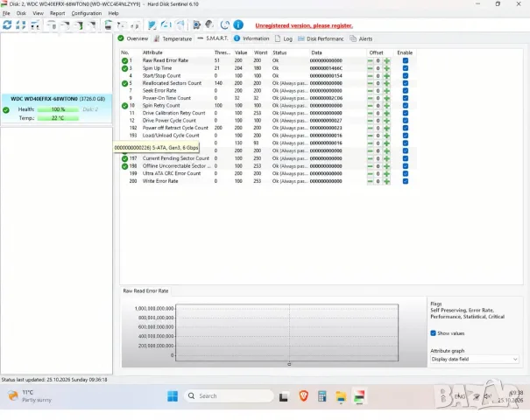Click the taskbar Search field
The image size is (530, 420).
(230, 396)
